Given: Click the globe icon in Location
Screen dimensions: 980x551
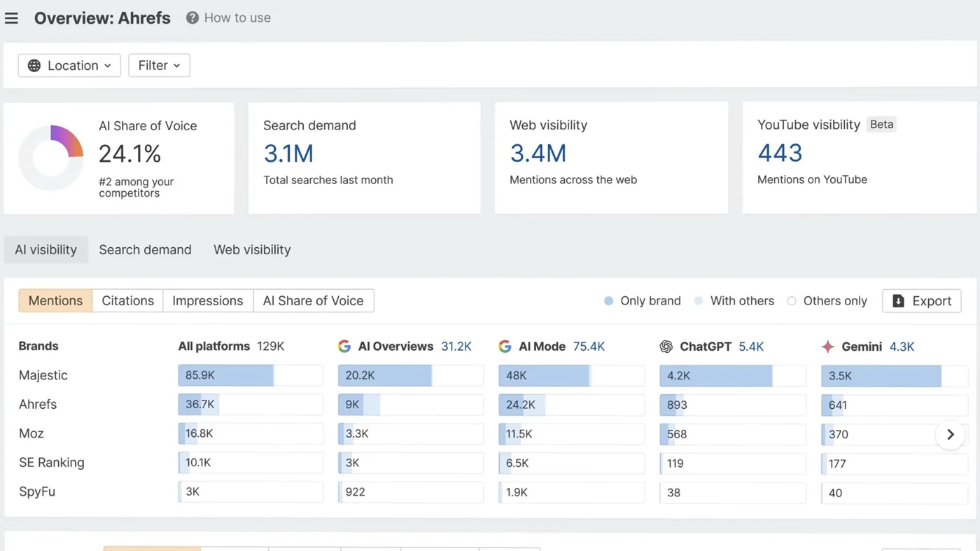Looking at the screenshot, I should 34,66.
